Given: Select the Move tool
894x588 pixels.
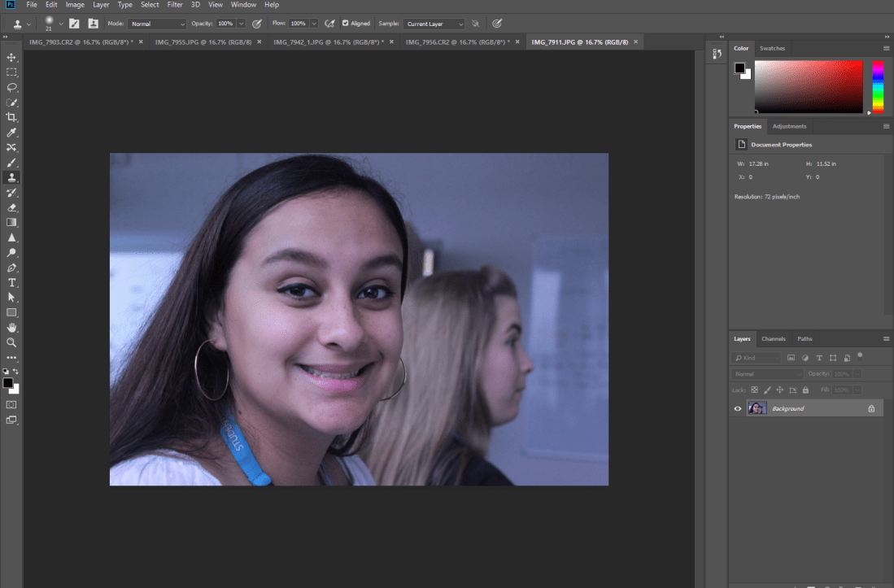Looking at the screenshot, I should [11, 58].
